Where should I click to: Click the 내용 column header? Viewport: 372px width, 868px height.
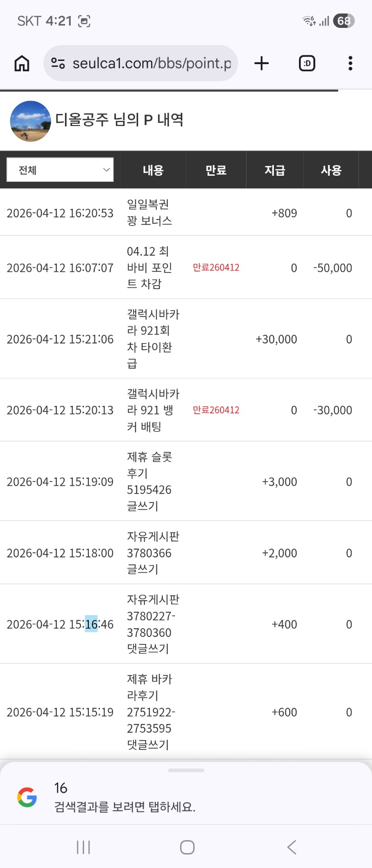click(x=153, y=170)
